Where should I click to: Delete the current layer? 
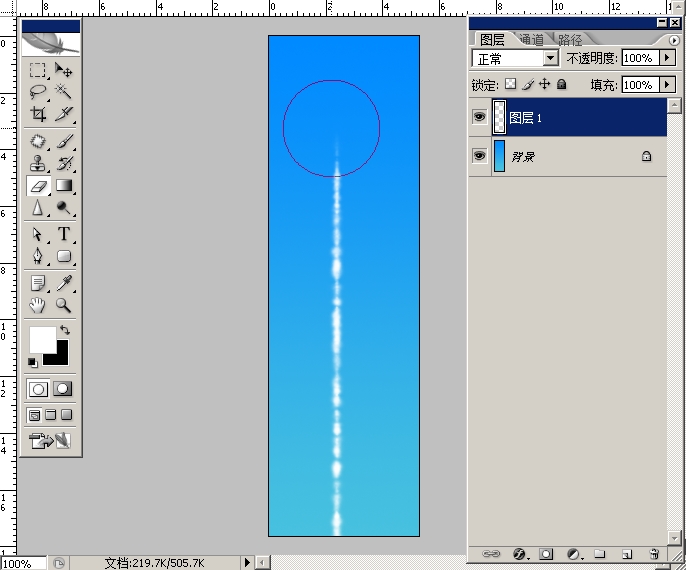[x=654, y=554]
